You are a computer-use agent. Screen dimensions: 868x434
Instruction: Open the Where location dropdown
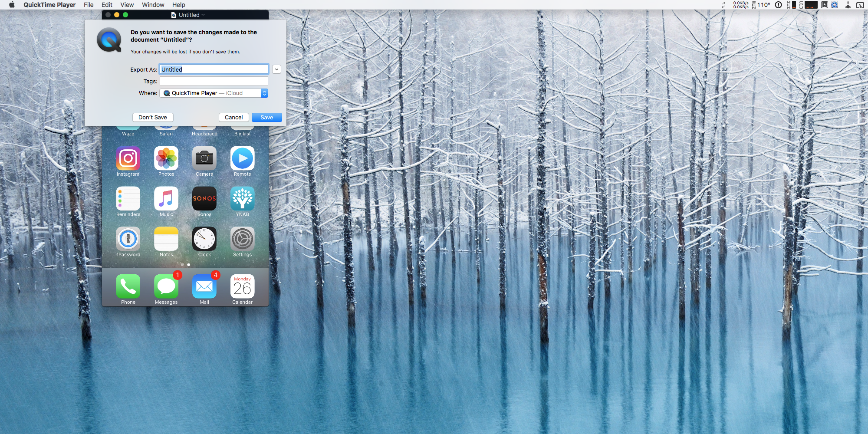coord(214,93)
